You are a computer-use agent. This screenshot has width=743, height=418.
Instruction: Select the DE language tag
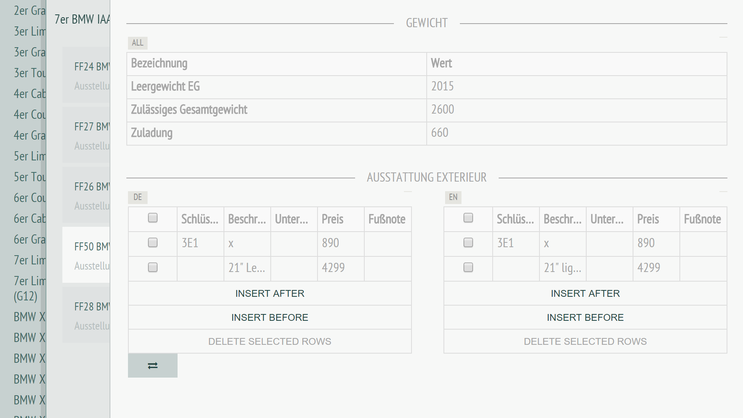pos(138,197)
